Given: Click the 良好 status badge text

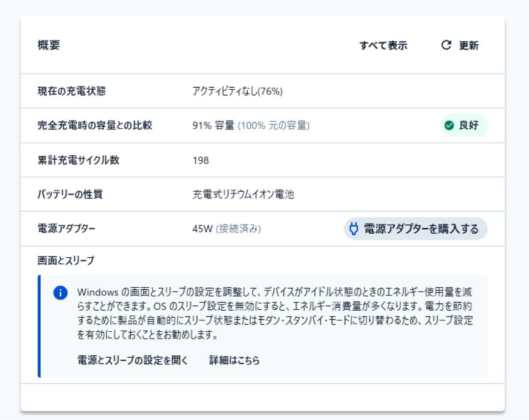Looking at the screenshot, I should (469, 125).
